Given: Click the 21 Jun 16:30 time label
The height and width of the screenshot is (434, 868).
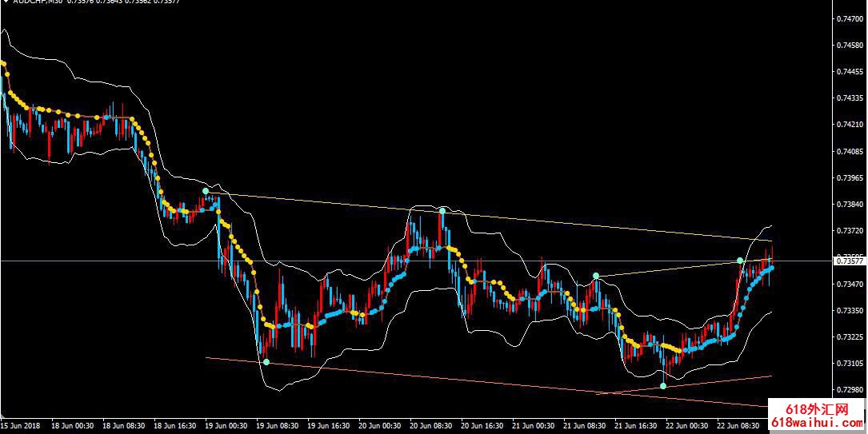Looking at the screenshot, I should (x=636, y=426).
